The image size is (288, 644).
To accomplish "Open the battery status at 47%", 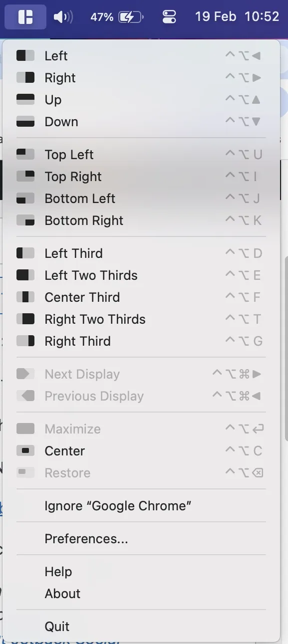I will (x=117, y=17).
